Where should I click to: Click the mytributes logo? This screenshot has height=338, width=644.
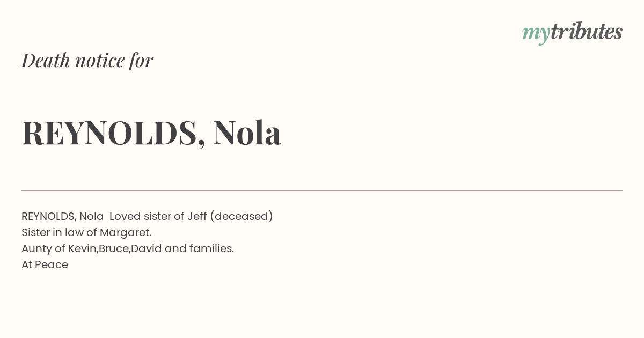(x=572, y=32)
